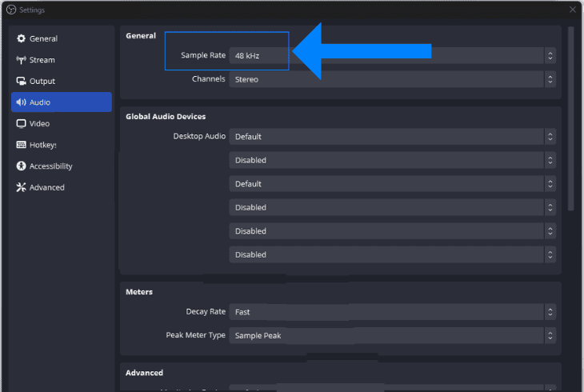Open the unlabeled Default dropdown between Disabled dropdowns

tap(393, 184)
